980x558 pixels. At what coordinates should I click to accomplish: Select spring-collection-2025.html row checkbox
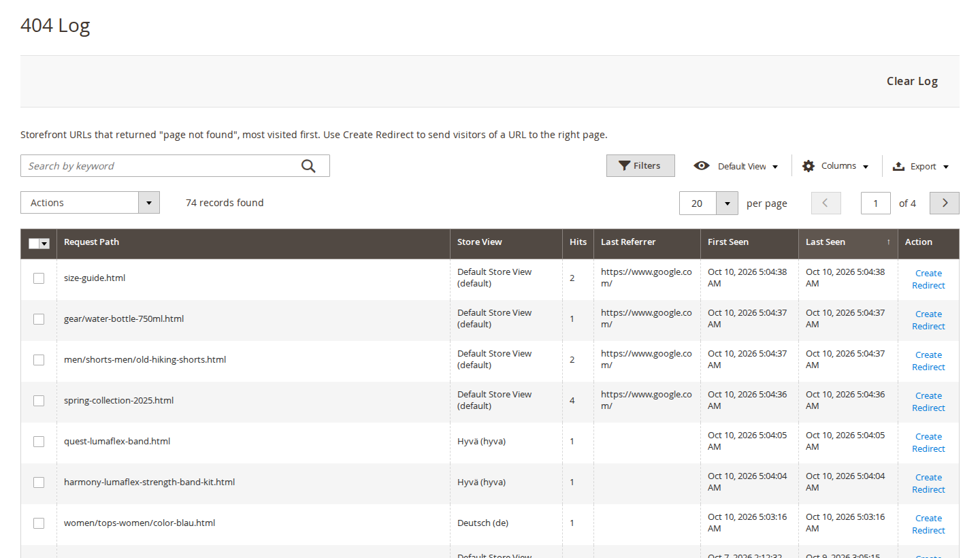click(x=39, y=400)
